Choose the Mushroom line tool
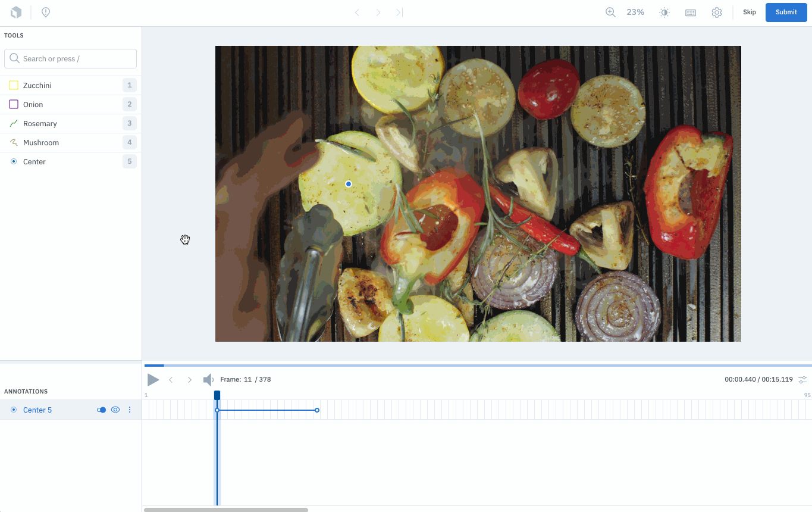 70,142
